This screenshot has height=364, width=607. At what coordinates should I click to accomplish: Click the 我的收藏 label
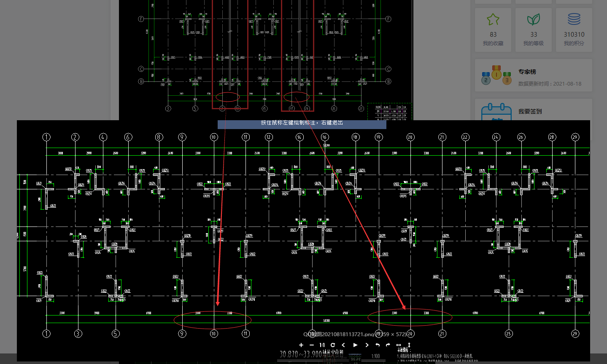coord(493,43)
